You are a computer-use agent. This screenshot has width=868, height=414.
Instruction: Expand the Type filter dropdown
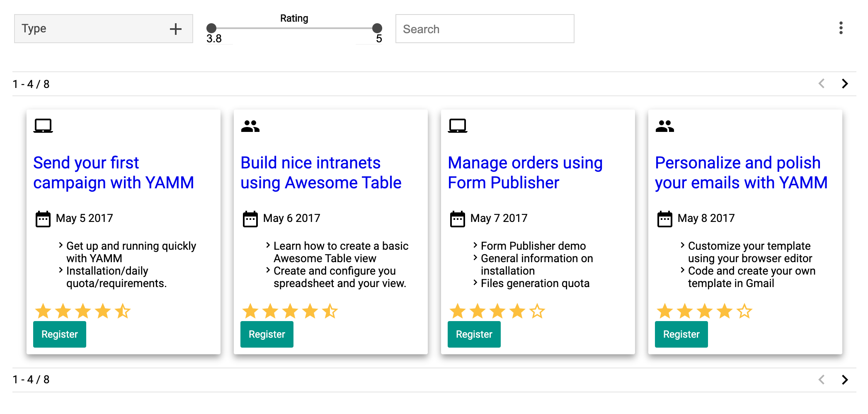tap(104, 29)
